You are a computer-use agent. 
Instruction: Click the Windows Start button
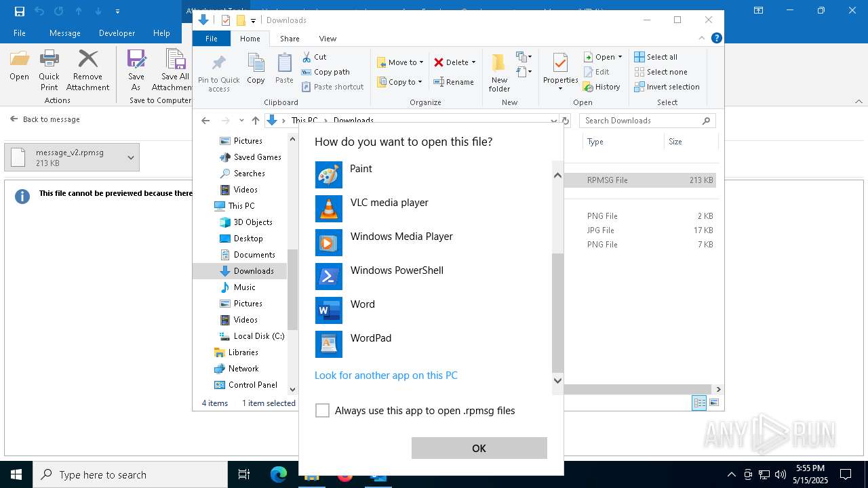[16, 474]
